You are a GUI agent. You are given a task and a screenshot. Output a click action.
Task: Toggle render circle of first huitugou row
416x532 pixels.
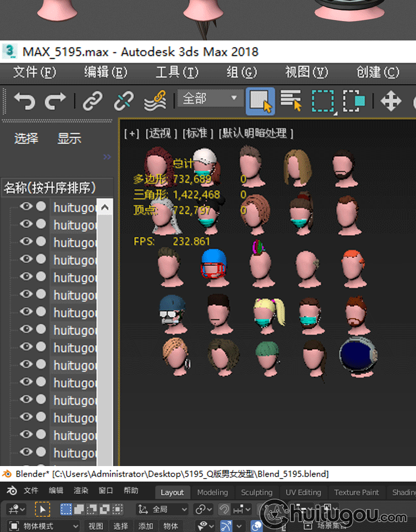click(41, 206)
